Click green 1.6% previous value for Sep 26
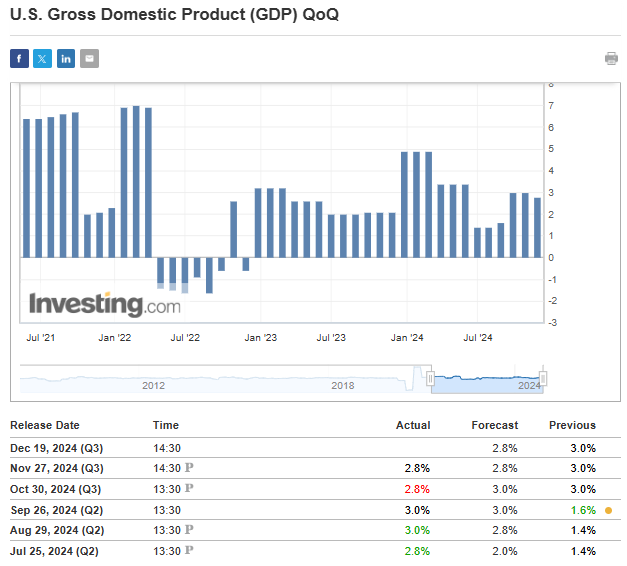This screenshot has height=566, width=627. coord(583,510)
